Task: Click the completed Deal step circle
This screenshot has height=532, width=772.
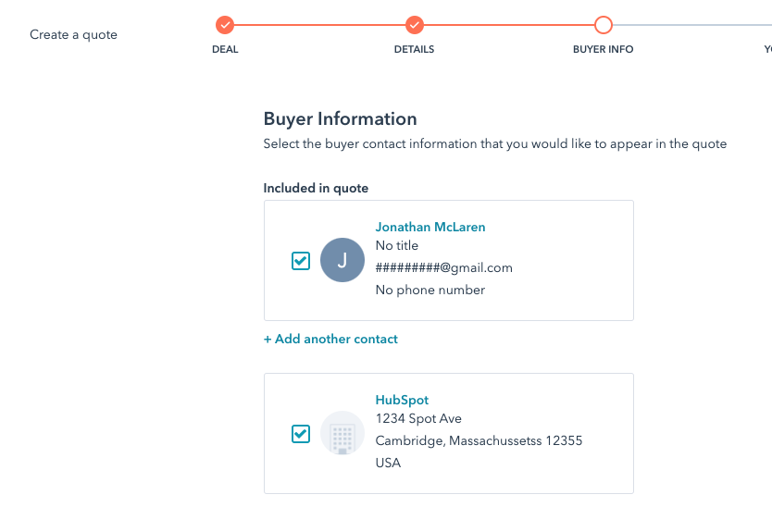Action: click(225, 25)
